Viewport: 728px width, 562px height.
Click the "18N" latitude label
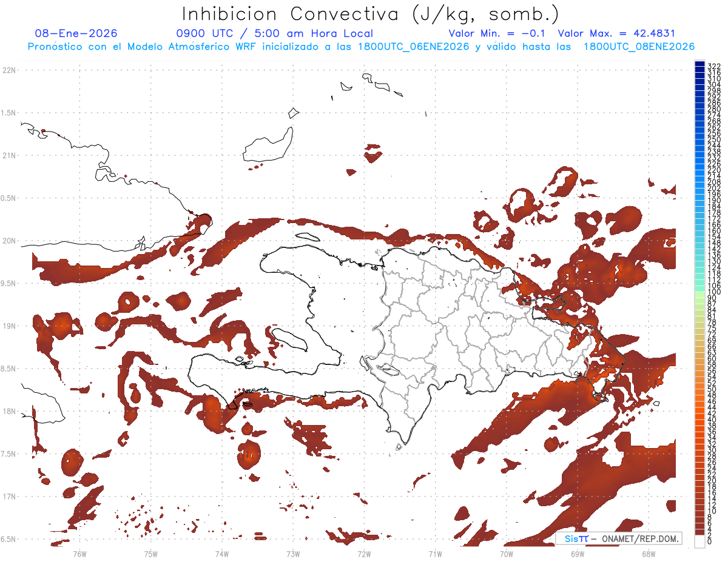tap(8, 412)
